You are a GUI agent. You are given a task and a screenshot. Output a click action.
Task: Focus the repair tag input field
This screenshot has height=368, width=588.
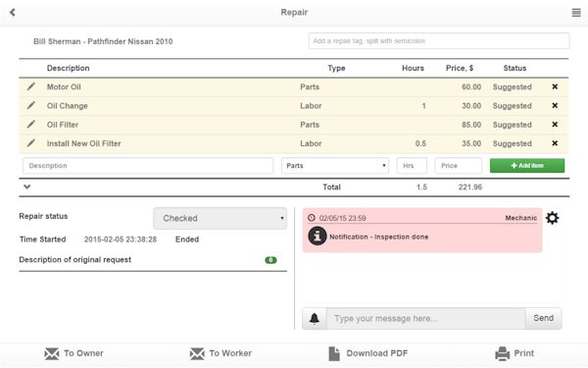click(x=439, y=41)
